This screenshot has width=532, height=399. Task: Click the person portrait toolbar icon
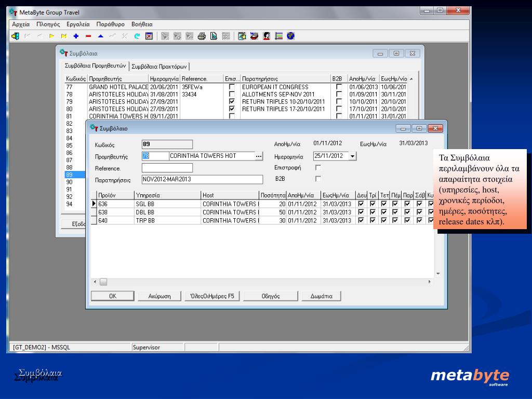pos(267,36)
